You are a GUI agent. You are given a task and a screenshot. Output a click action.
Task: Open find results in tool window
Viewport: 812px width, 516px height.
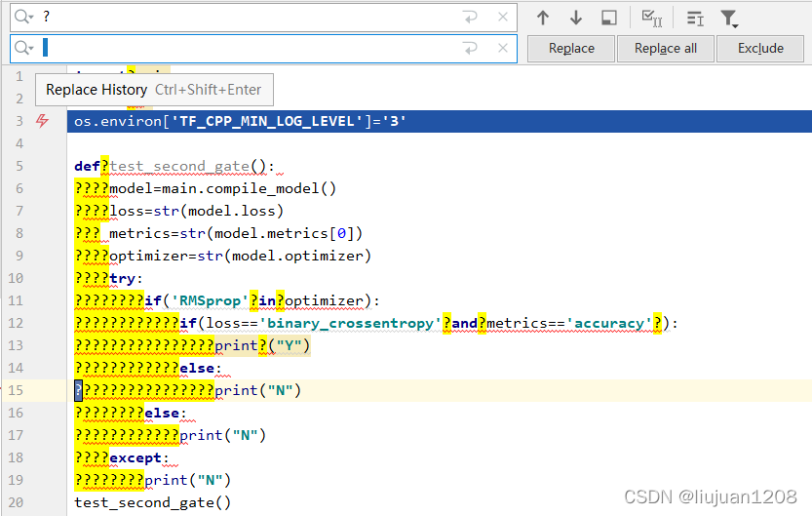point(609,18)
